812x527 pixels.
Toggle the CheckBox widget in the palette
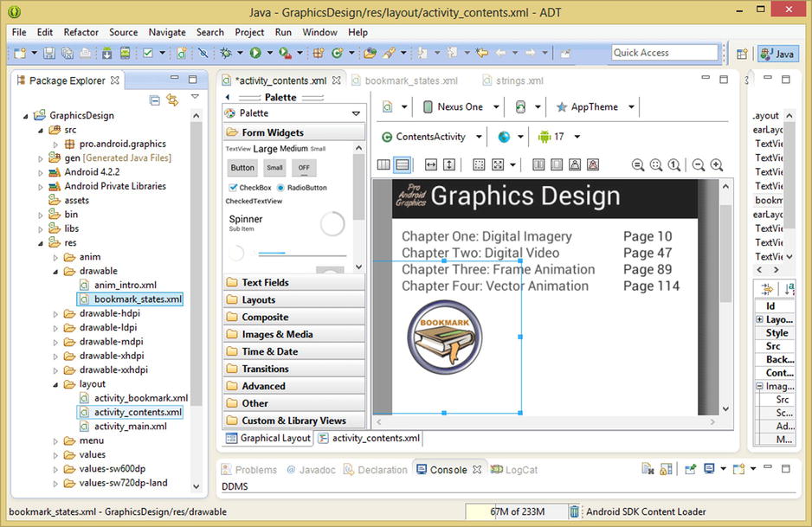coord(250,188)
